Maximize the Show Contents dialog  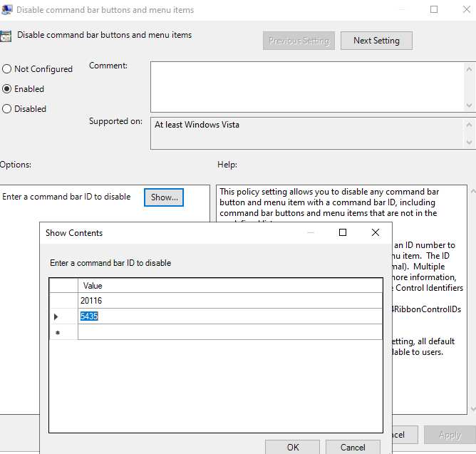(x=343, y=232)
